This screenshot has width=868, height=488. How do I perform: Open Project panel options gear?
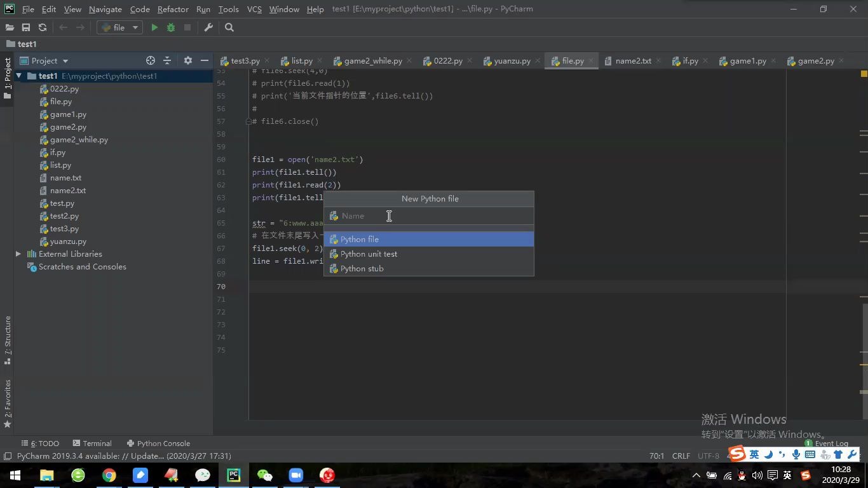(x=187, y=60)
